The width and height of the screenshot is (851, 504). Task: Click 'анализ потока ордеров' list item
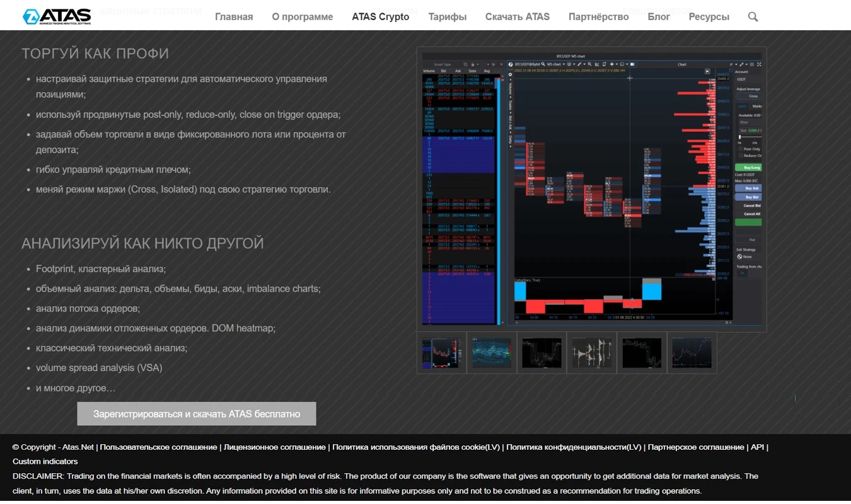88,309
